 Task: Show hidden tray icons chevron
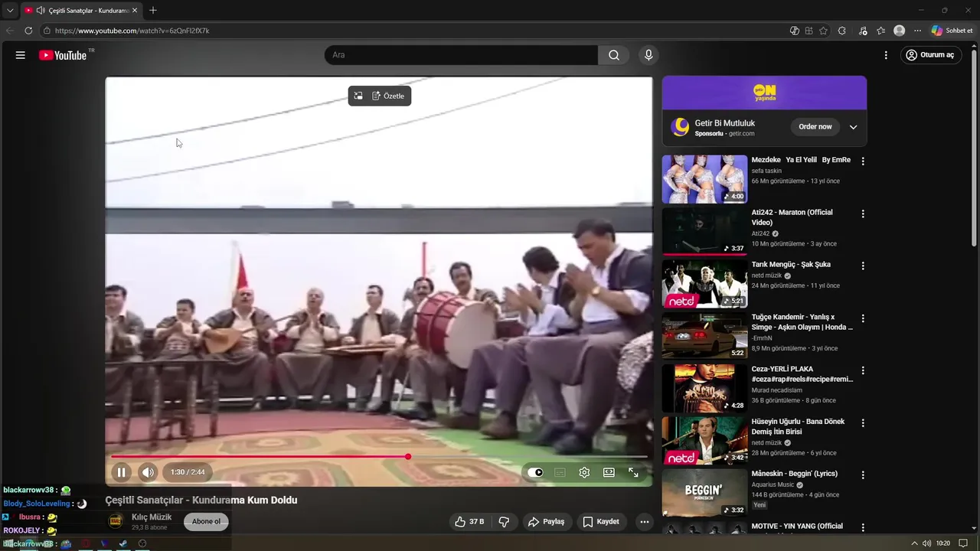[x=915, y=543]
